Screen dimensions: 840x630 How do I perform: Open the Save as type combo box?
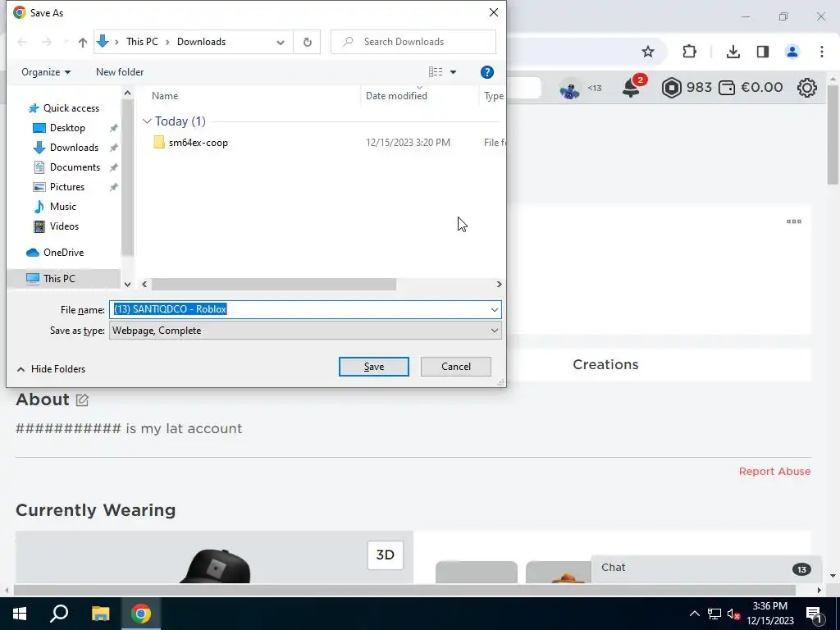click(305, 331)
